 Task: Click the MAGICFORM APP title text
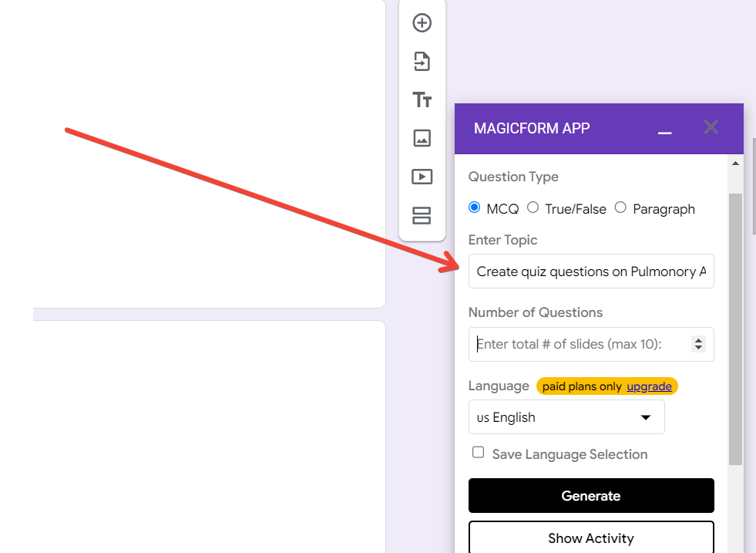(532, 128)
